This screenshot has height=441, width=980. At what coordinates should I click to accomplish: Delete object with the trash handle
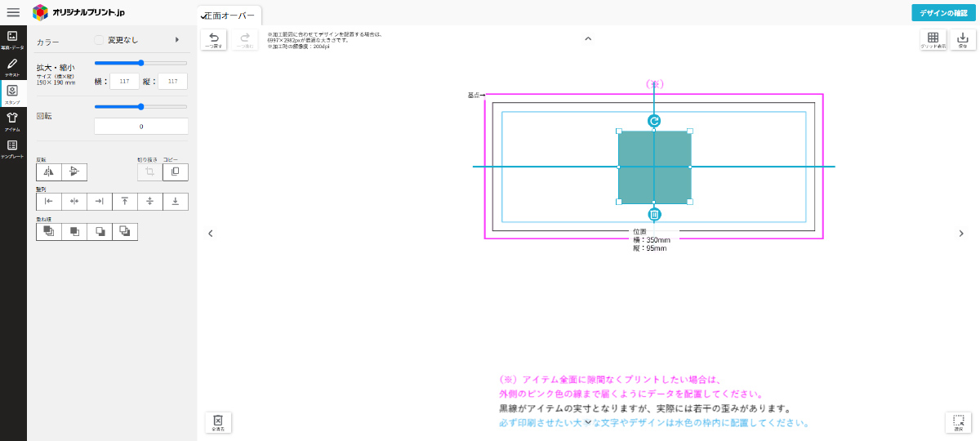654,214
